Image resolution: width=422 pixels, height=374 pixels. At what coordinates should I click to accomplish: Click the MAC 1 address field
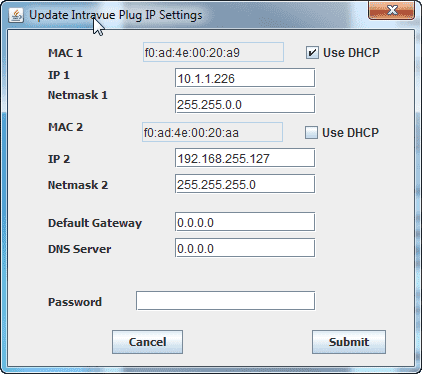point(213,52)
